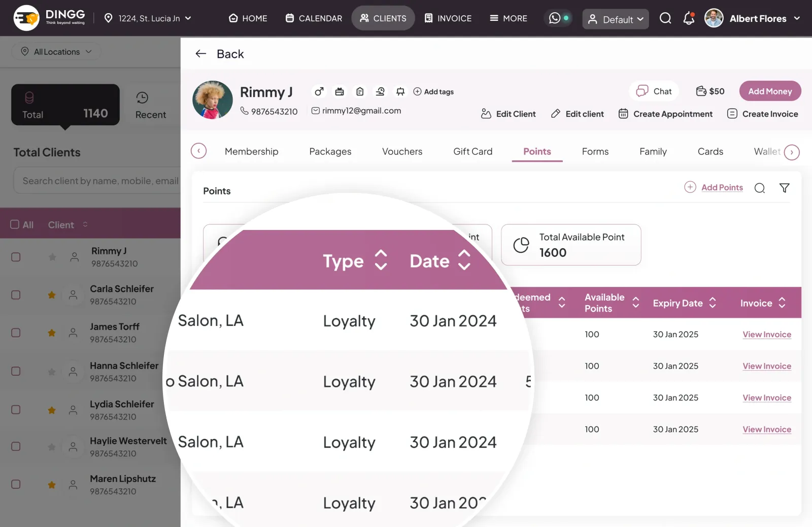Click the pin icon before Add tags
Image resolution: width=812 pixels, height=527 pixels.
[x=400, y=91]
